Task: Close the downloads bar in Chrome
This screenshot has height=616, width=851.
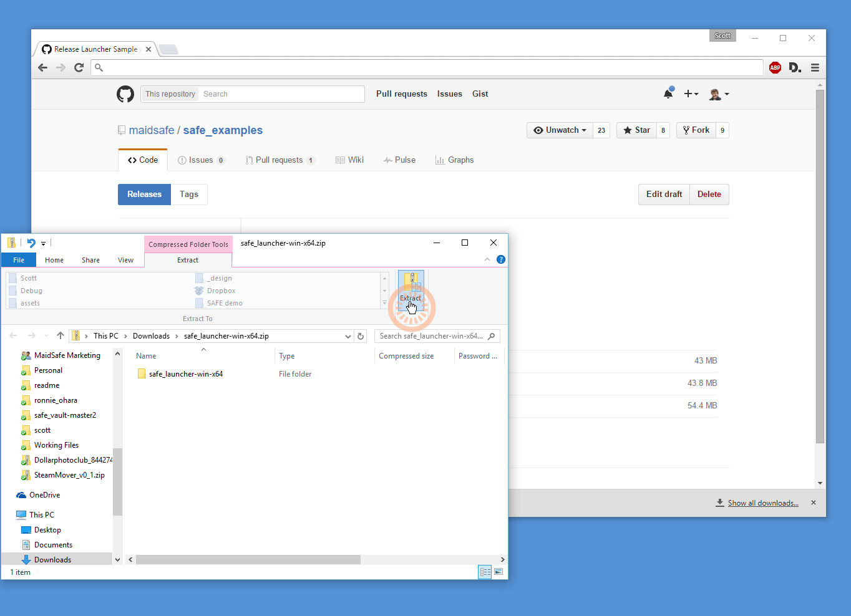Action: (814, 503)
